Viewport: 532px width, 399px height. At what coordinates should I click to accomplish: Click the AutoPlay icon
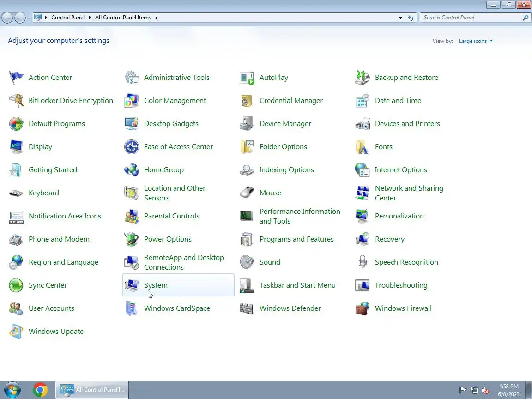pyautogui.click(x=247, y=78)
